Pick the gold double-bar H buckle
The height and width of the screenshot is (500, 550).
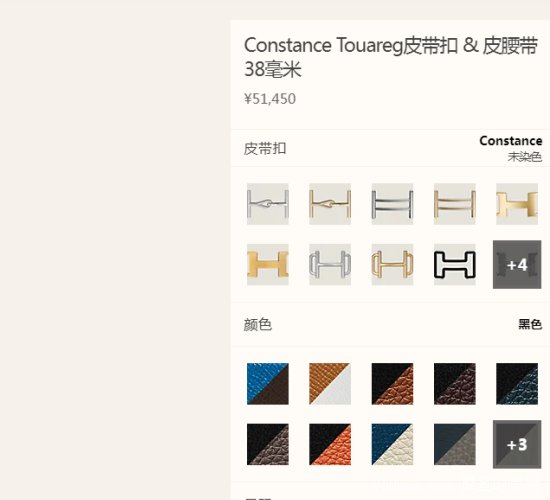(x=455, y=204)
